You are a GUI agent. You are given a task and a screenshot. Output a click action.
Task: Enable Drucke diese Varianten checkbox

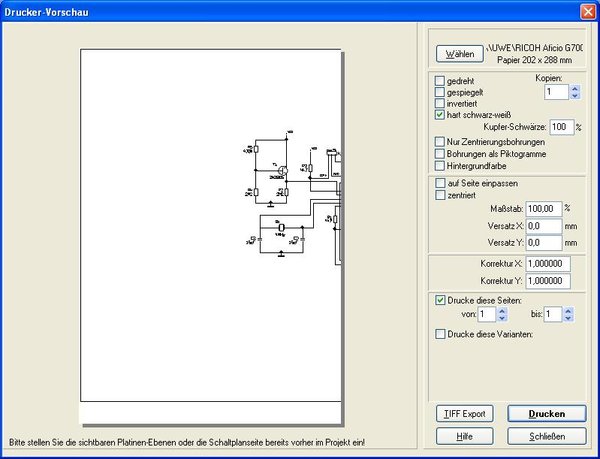pos(440,334)
